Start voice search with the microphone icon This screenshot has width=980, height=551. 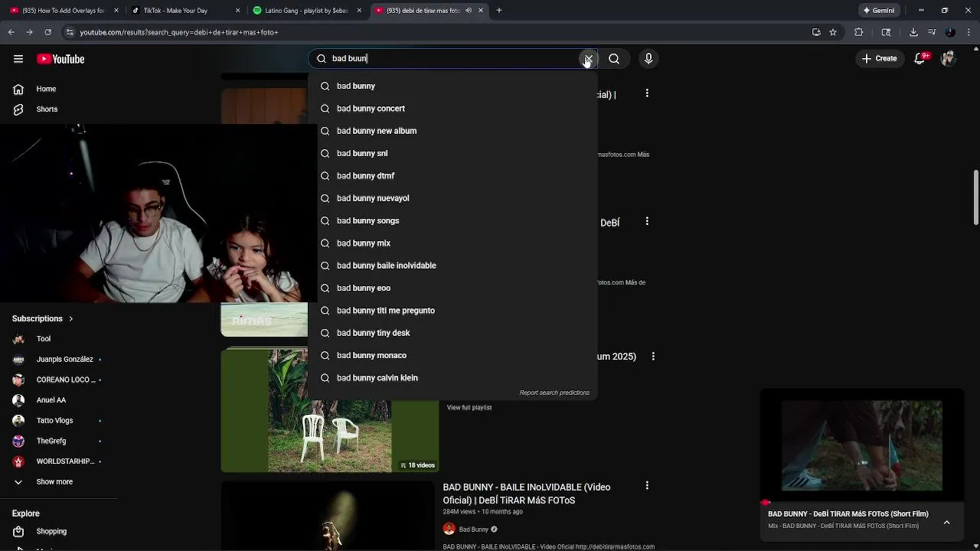point(648,59)
